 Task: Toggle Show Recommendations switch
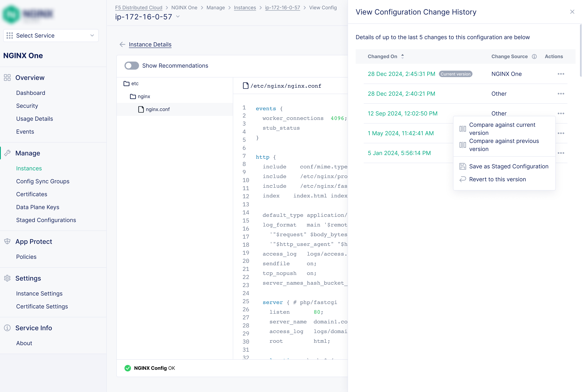tap(132, 66)
